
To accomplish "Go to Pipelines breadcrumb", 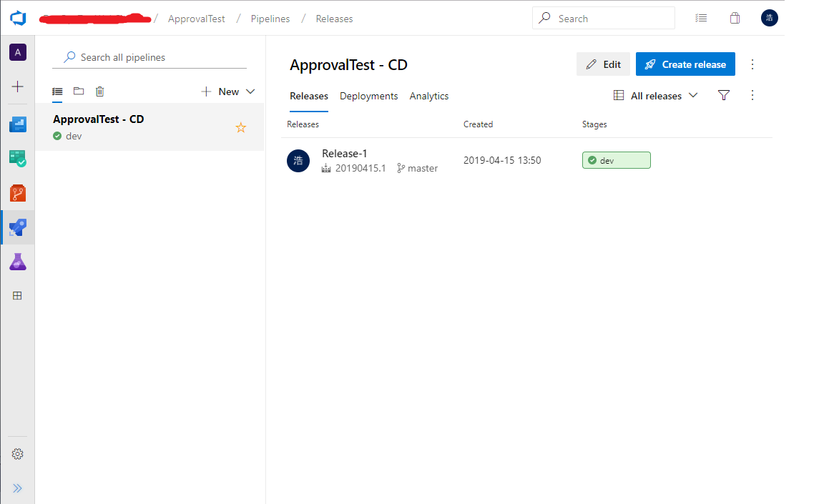I will coord(270,19).
